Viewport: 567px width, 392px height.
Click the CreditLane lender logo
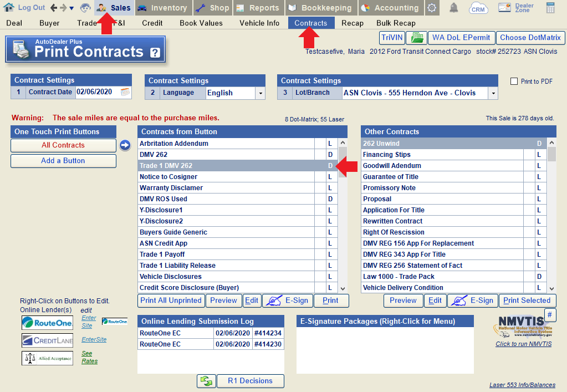coord(47,340)
